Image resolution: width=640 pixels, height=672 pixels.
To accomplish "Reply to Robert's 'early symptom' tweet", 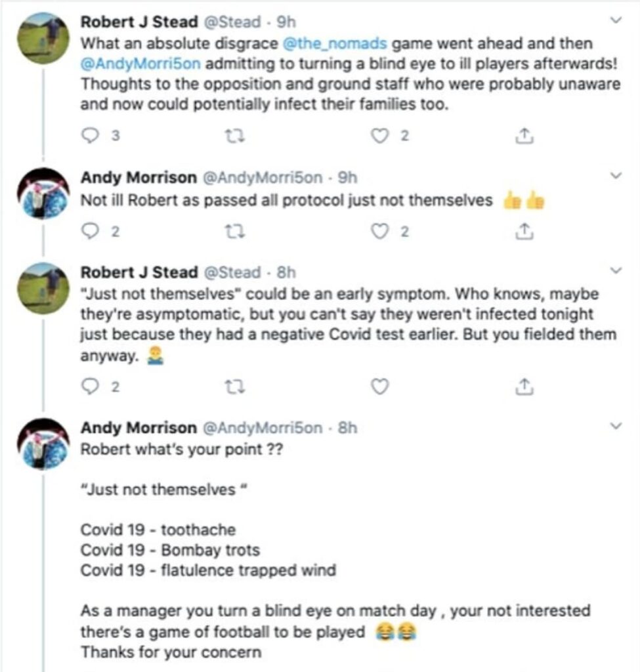I will tap(89, 387).
